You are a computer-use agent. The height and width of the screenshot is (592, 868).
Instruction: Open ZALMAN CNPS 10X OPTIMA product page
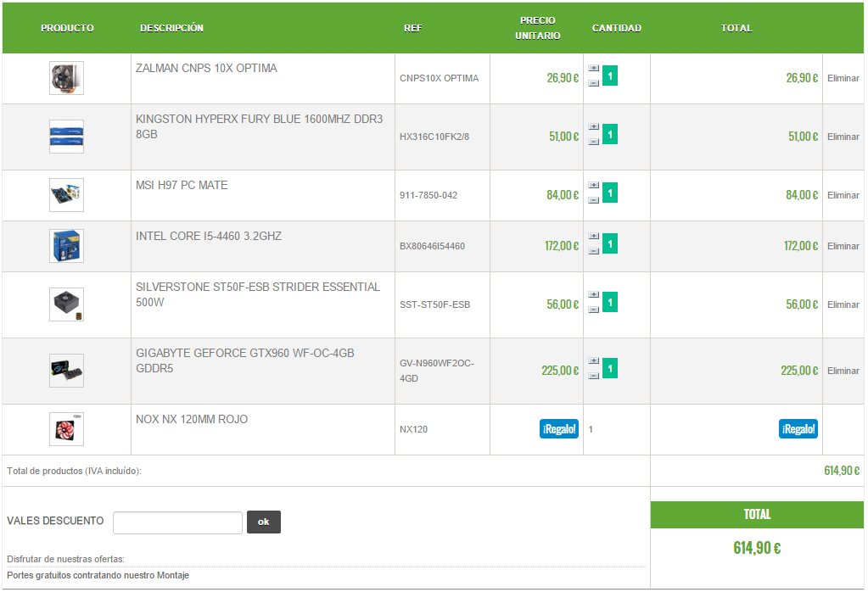pos(206,68)
